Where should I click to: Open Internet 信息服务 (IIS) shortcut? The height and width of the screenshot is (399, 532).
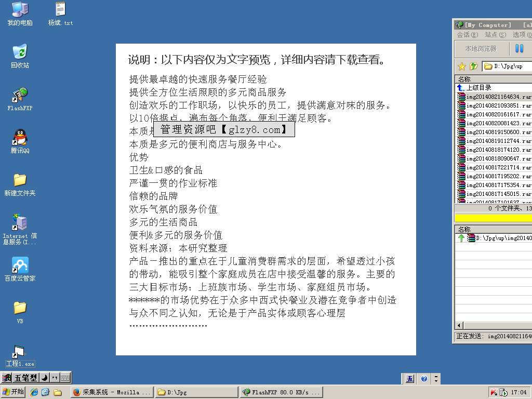pyautogui.click(x=20, y=229)
